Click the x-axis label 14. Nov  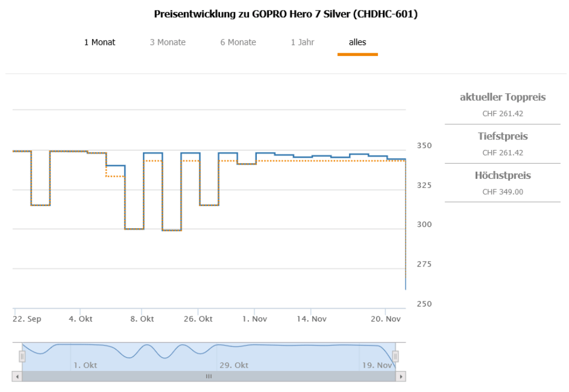[311, 319]
